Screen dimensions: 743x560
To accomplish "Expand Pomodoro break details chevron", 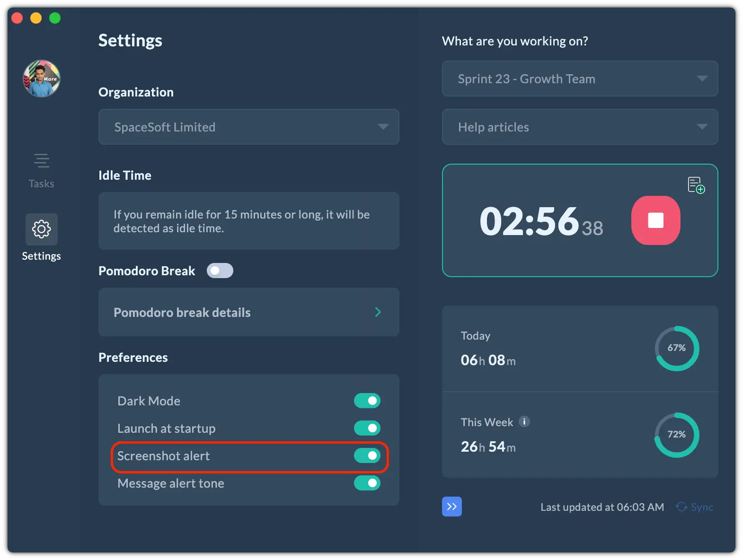I will [378, 312].
